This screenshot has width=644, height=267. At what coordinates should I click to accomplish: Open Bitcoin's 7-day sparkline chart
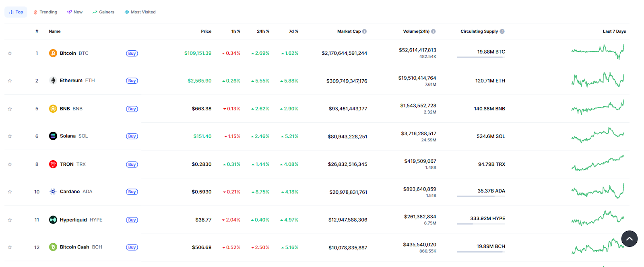click(x=598, y=52)
